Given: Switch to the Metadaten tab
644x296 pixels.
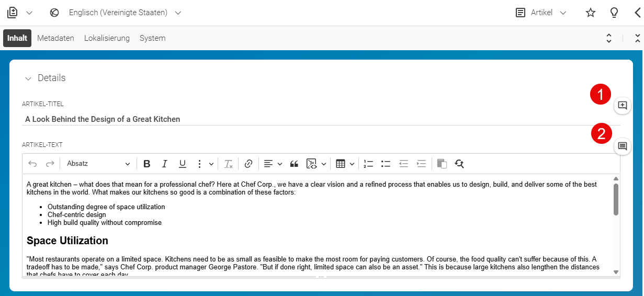Looking at the screenshot, I should (55, 38).
